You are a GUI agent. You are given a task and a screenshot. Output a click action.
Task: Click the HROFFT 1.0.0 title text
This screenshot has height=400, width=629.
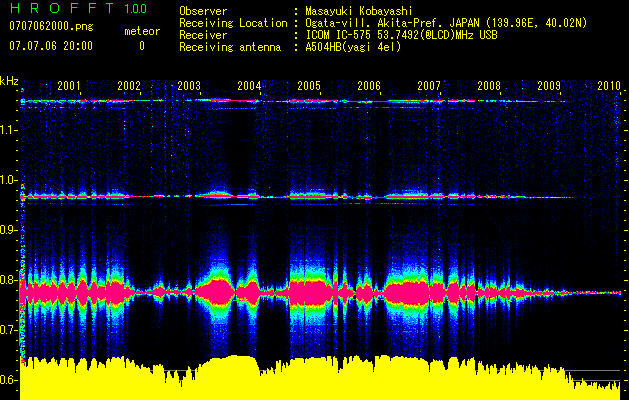point(78,8)
